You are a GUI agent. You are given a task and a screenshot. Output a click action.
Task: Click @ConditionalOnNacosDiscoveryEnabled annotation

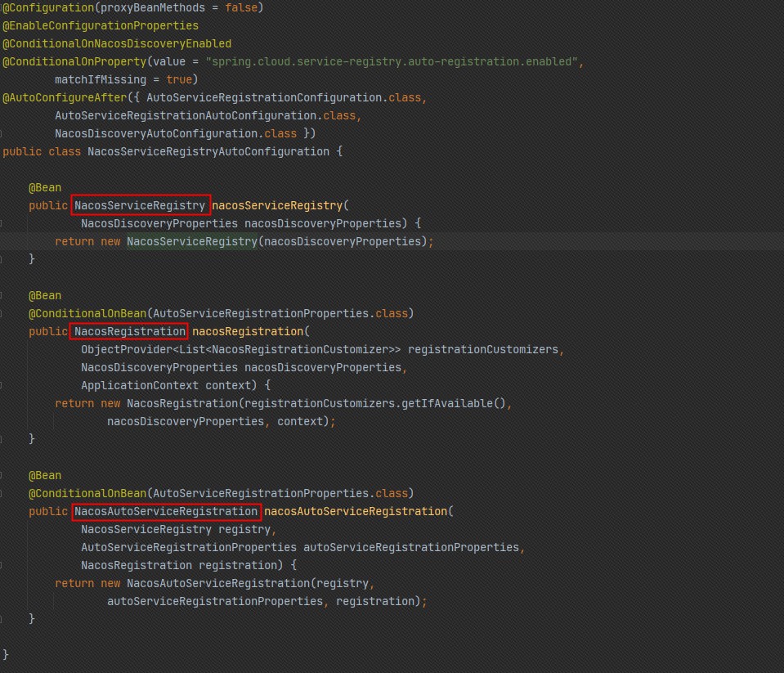tap(117, 43)
